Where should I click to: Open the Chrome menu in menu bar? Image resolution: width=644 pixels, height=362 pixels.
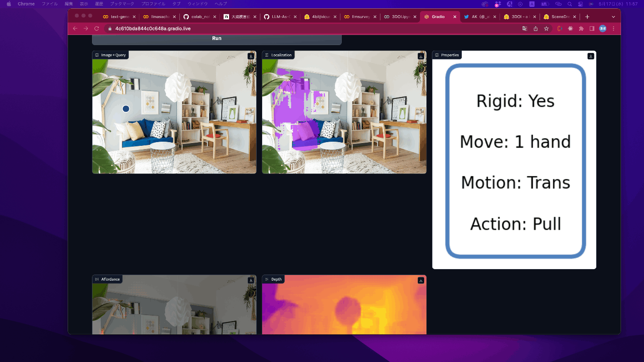click(x=26, y=4)
